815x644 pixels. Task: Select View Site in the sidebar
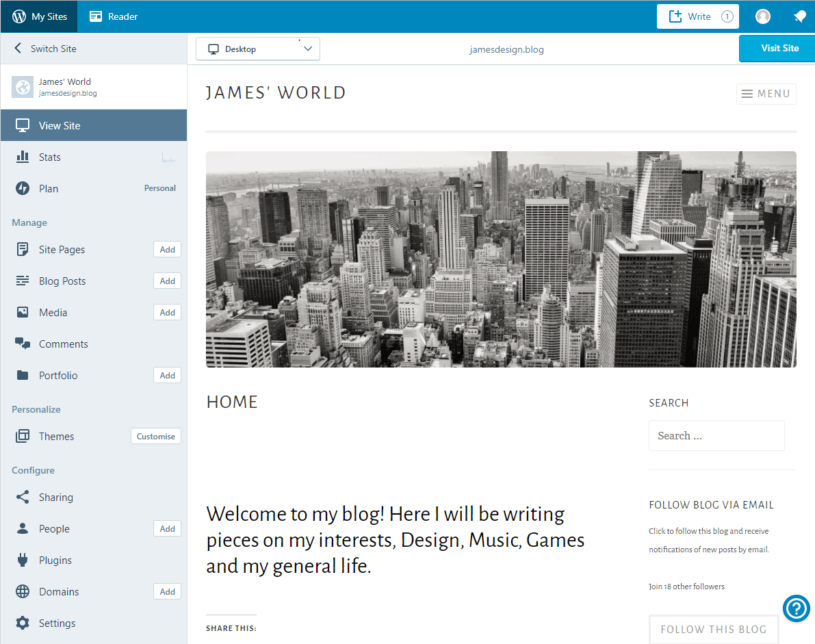coord(94,125)
